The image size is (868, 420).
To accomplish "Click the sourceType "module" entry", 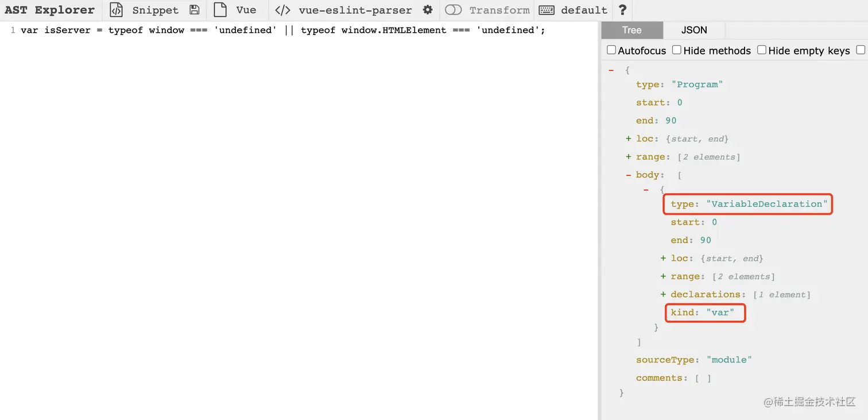I will pyautogui.click(x=693, y=360).
